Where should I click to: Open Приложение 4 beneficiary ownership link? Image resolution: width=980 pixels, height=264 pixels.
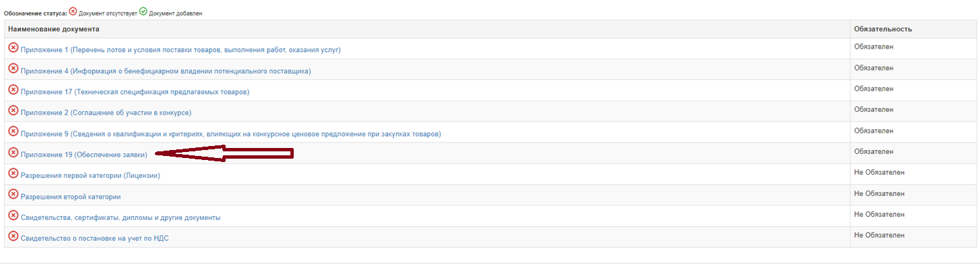click(x=166, y=71)
